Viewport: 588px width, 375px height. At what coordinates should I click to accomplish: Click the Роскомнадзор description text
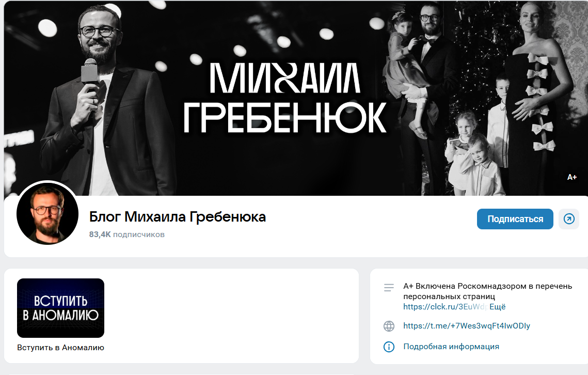(487, 291)
